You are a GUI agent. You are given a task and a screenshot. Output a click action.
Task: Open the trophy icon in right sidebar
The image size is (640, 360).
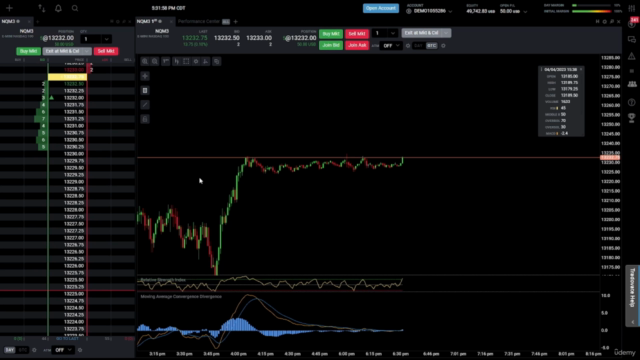[632, 118]
